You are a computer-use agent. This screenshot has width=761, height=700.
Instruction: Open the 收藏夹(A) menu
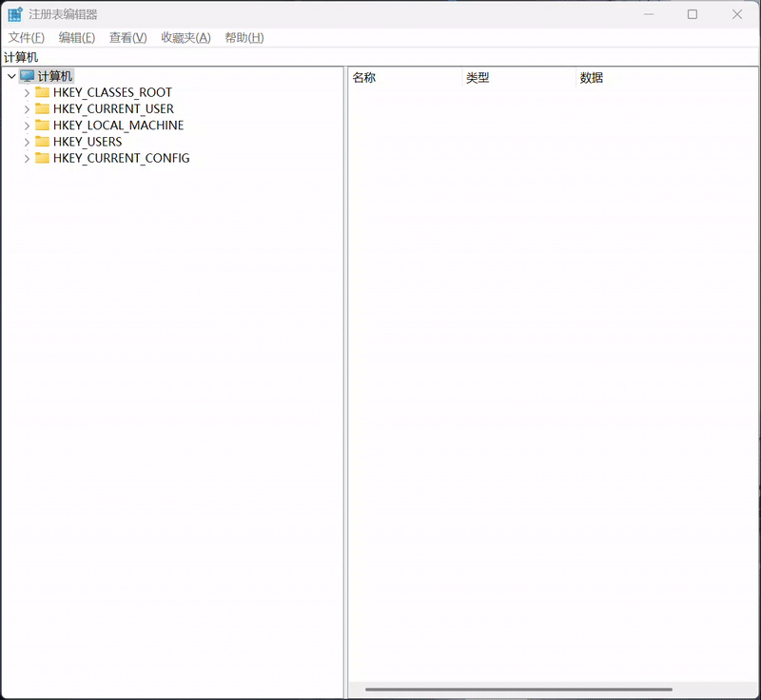(x=185, y=37)
